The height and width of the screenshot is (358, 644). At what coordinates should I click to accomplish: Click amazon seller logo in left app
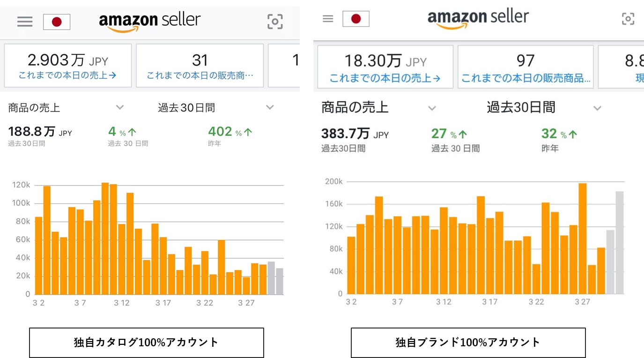click(x=149, y=22)
